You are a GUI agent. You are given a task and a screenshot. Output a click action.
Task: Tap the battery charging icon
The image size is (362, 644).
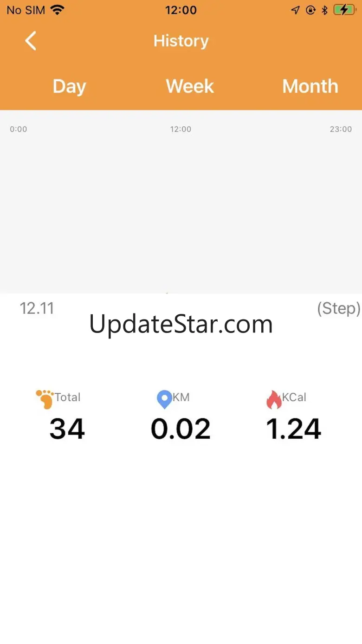click(x=344, y=10)
